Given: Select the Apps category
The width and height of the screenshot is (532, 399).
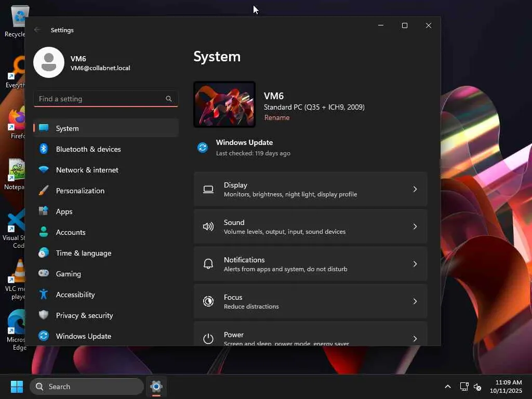Looking at the screenshot, I should tap(106, 211).
